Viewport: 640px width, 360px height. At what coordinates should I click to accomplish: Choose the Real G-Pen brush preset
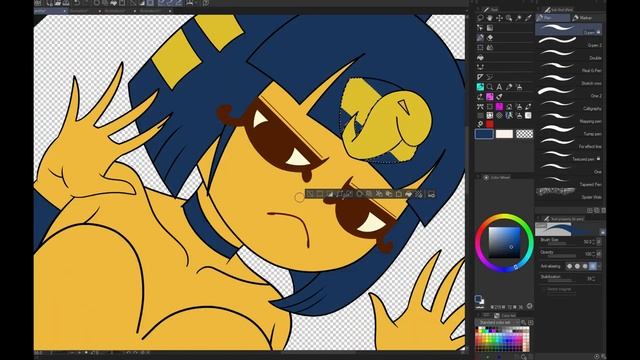(569, 67)
